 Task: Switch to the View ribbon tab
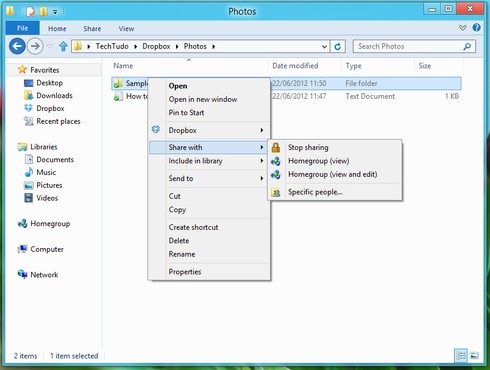126,29
